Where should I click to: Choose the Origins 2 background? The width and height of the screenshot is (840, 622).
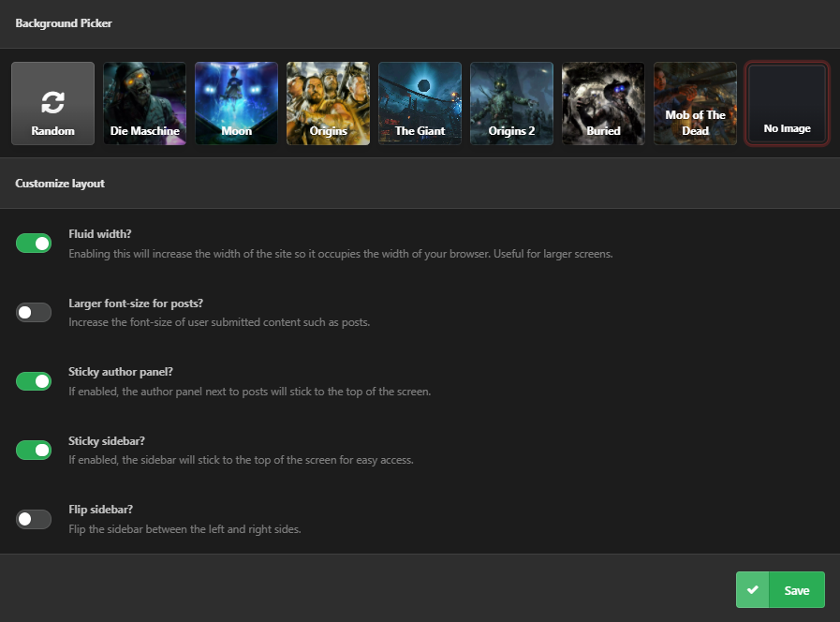(x=511, y=103)
